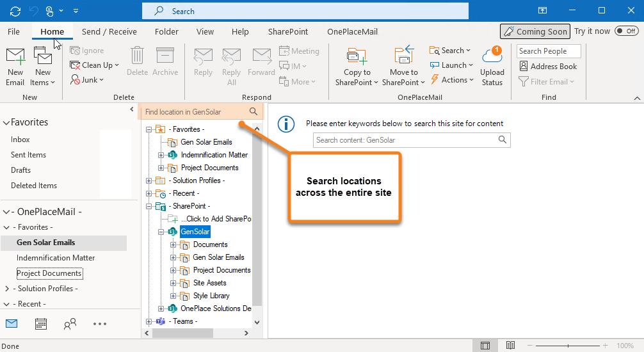
Task: Click the Delete trash can icon
Action: pyautogui.click(x=137, y=56)
